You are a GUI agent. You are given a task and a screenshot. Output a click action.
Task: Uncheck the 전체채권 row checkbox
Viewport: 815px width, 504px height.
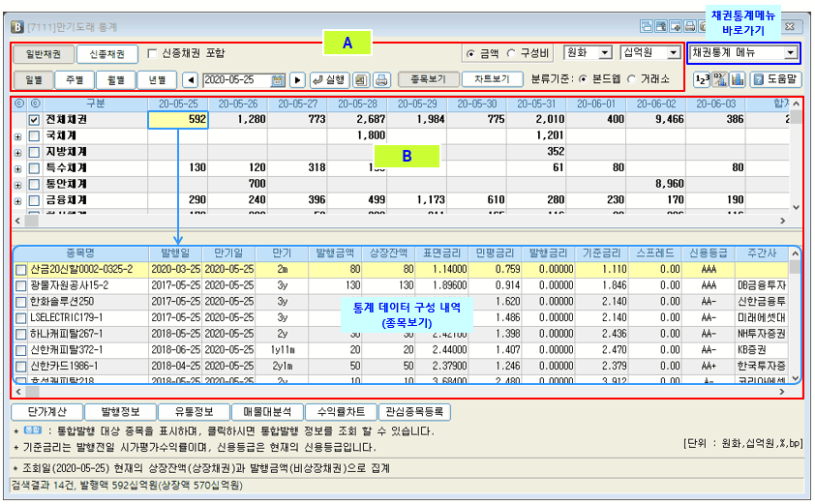34,120
